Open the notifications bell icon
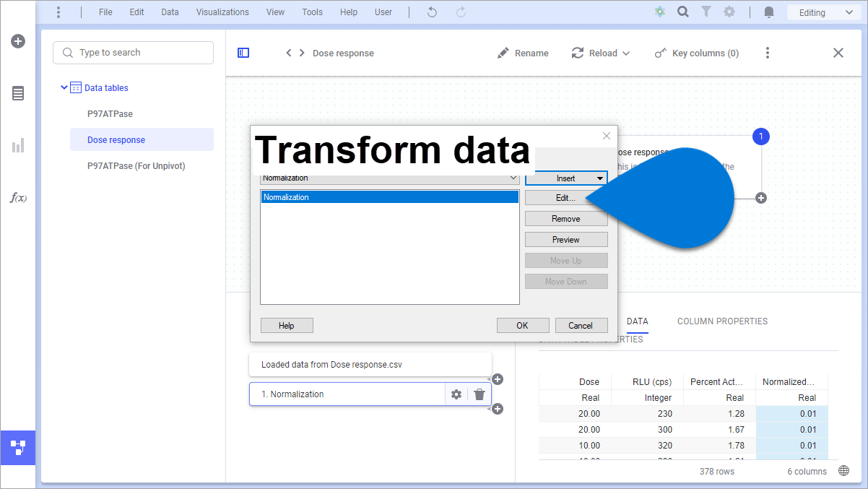868x489 pixels. tap(769, 12)
